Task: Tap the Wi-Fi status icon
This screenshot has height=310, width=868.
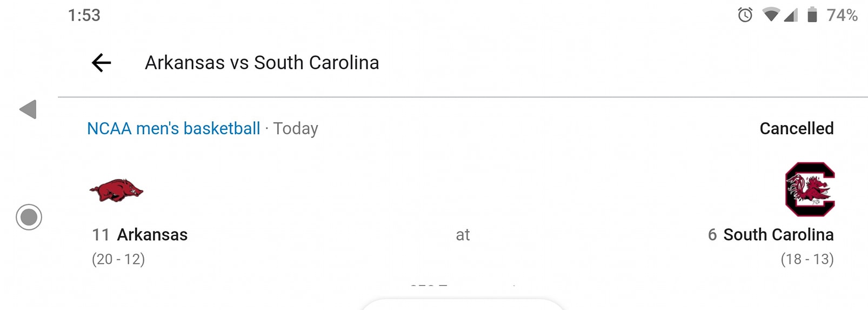Action: point(771,15)
